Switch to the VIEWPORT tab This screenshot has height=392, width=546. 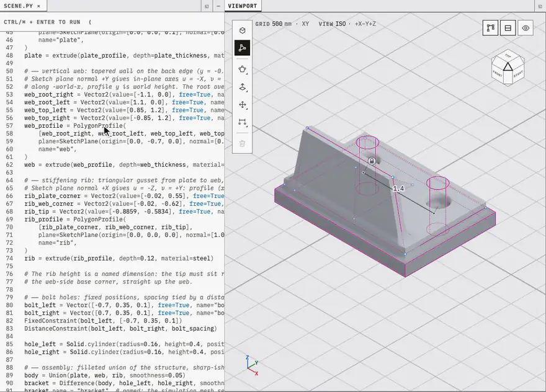[x=243, y=6]
